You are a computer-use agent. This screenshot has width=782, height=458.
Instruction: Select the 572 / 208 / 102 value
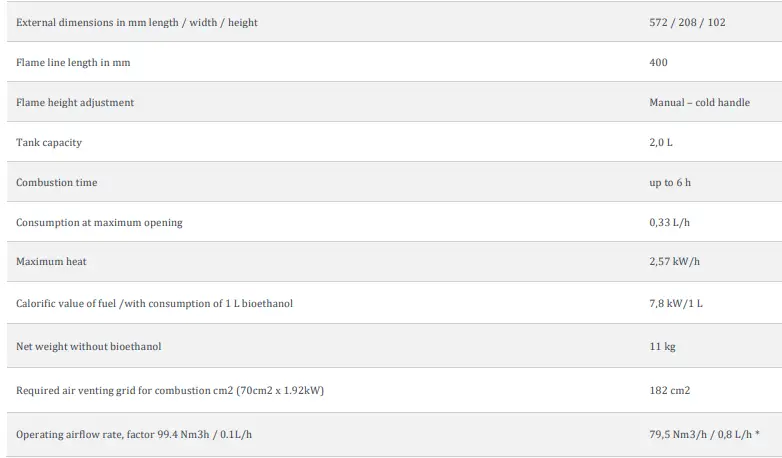point(687,22)
